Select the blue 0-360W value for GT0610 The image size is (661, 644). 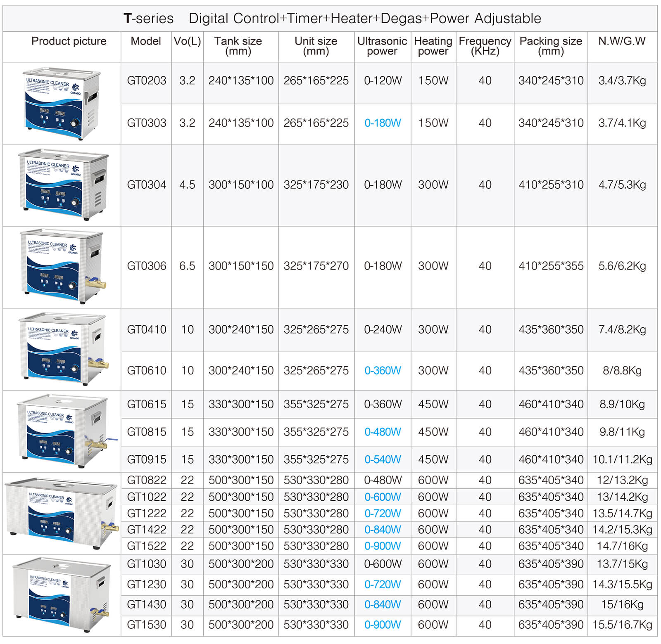click(x=383, y=371)
